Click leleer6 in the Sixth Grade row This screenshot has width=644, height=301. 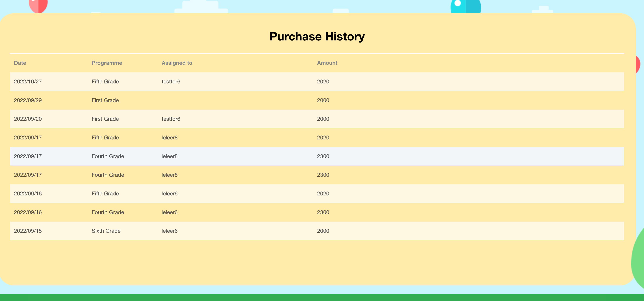169,231
